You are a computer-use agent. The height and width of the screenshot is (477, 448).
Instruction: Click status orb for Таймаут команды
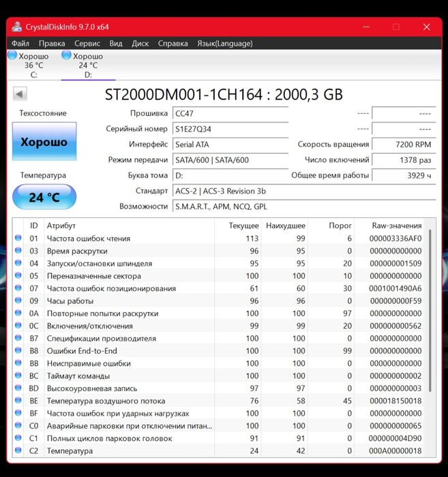(18, 375)
